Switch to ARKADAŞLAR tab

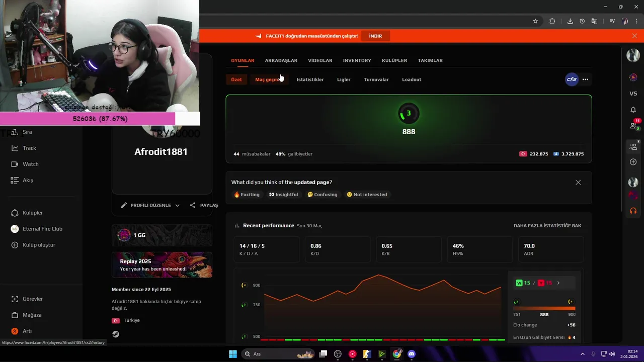281,60
